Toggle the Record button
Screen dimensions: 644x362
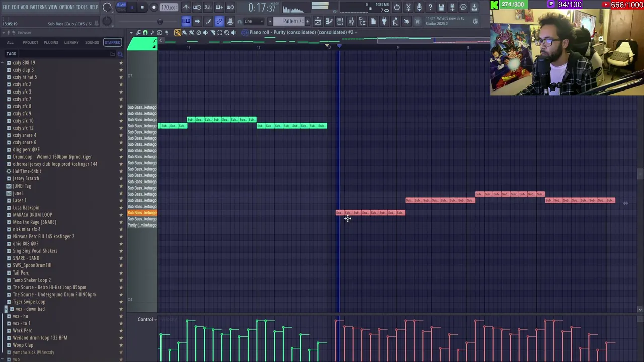(x=154, y=7)
